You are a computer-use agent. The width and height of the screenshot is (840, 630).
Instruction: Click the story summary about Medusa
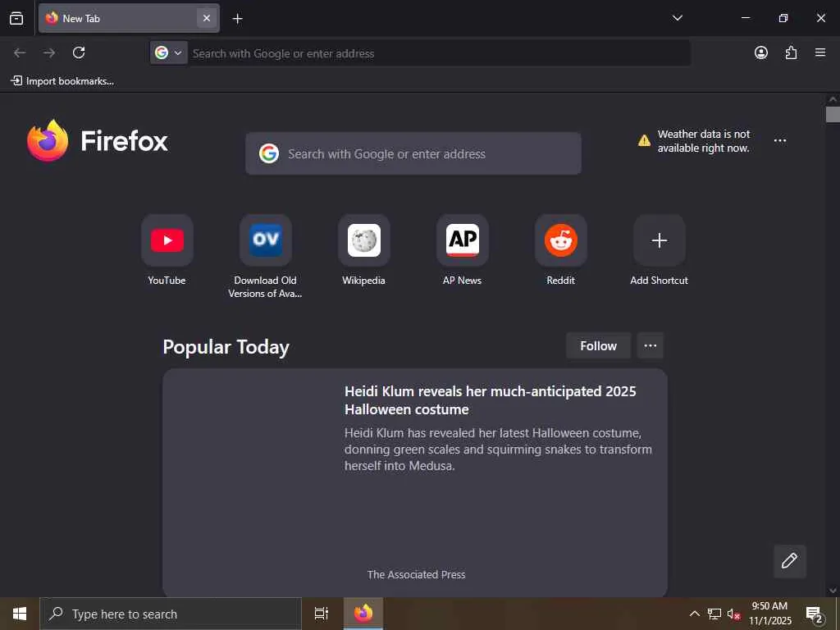(x=498, y=449)
